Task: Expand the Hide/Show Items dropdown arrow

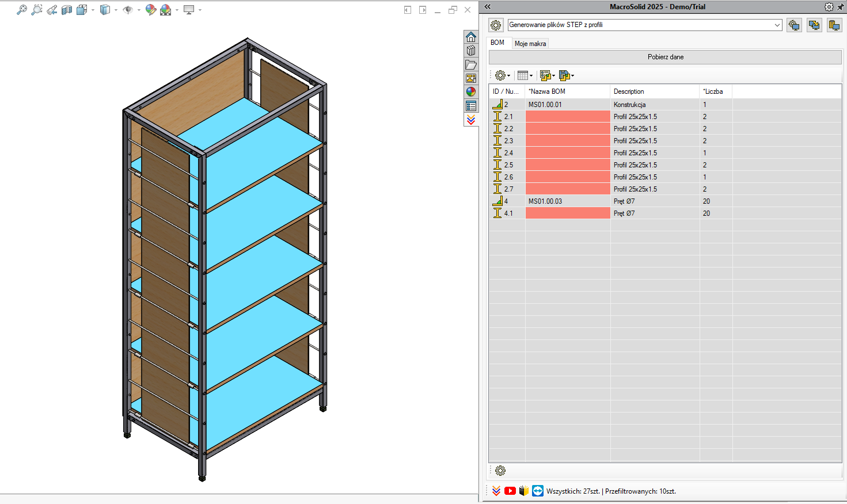Action: [139, 10]
